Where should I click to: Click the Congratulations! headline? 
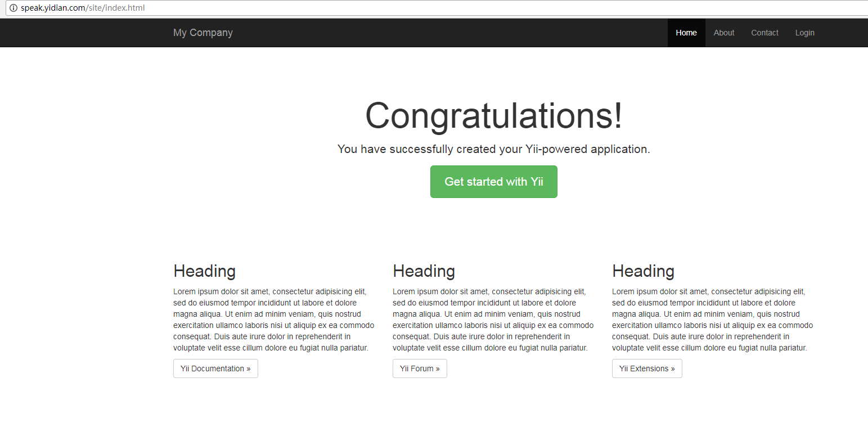click(494, 116)
